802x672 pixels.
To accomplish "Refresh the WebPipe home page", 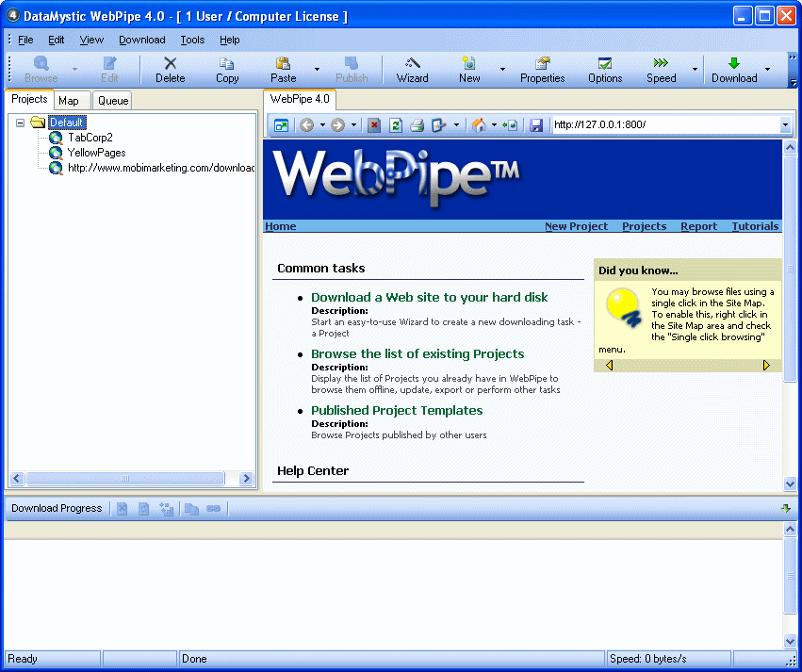I will [396, 124].
